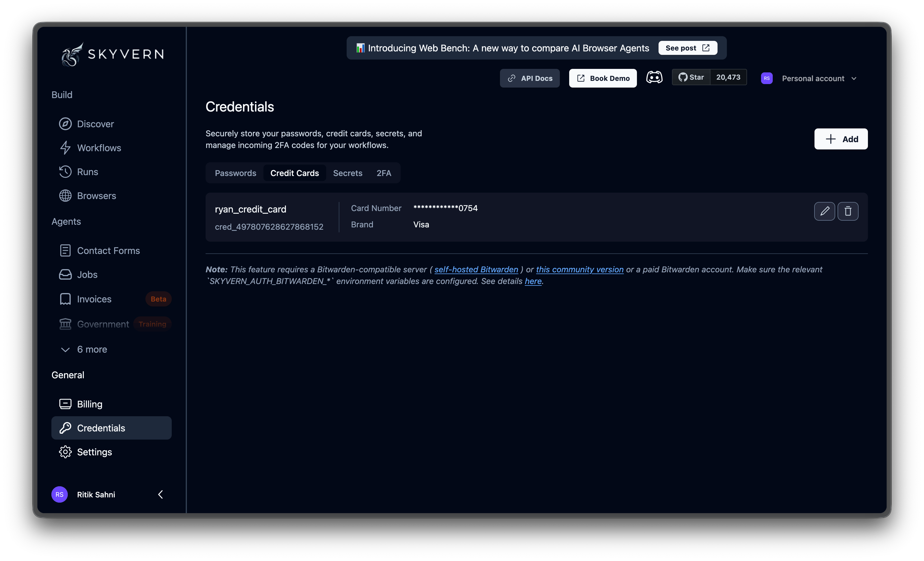The width and height of the screenshot is (924, 561).
Task: Edit ryan_credit_card with the pencil icon
Action: point(824,211)
